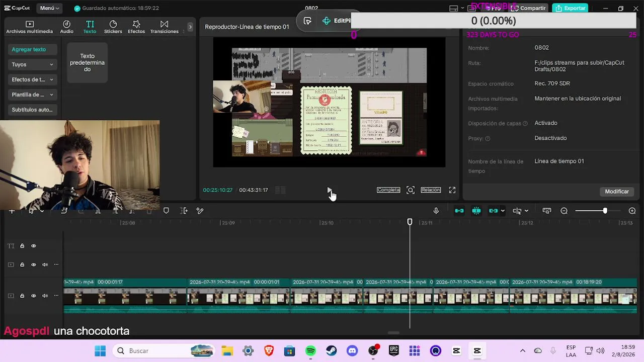Open more options for the upper video track
The image size is (644, 362).
pyautogui.click(x=56, y=264)
